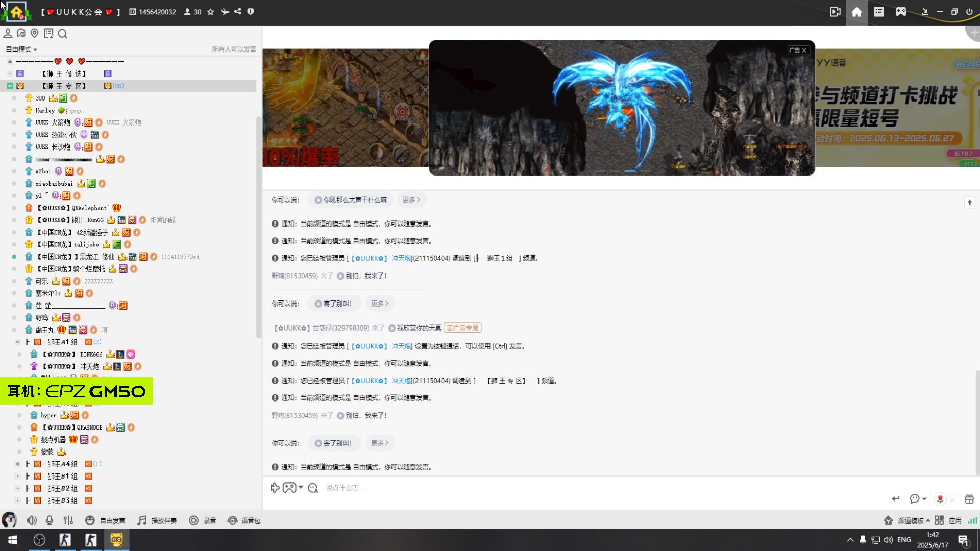Click the taskbar volume icon
This screenshot has height=551, width=980.
click(889, 540)
